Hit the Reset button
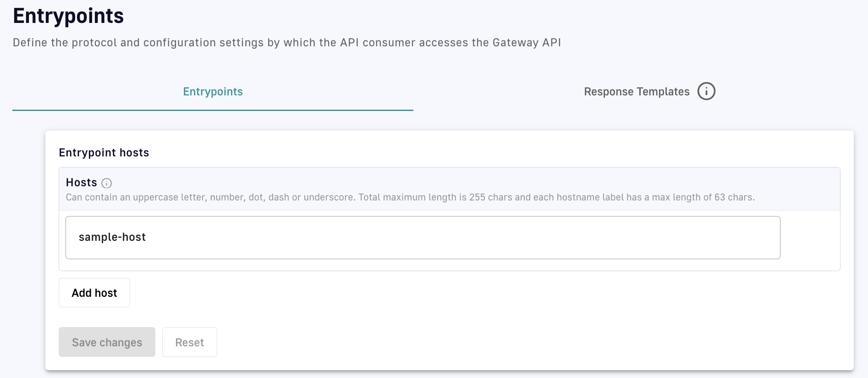The height and width of the screenshot is (378, 868). pyautogui.click(x=189, y=342)
